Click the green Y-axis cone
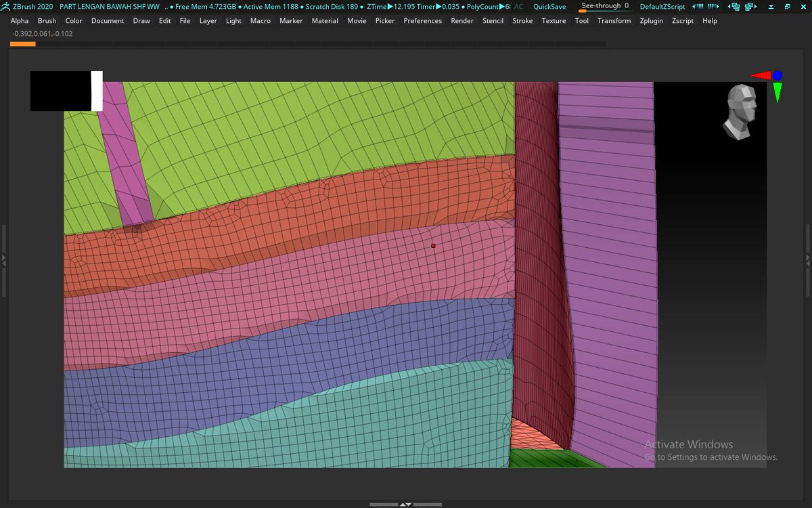The width and height of the screenshot is (812, 508). [x=777, y=93]
